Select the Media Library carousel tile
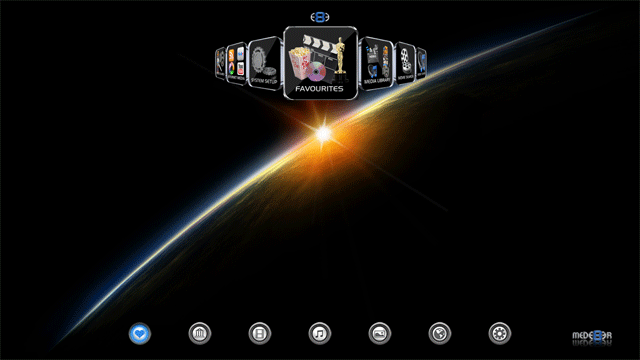The width and height of the screenshot is (640, 360). click(376, 63)
